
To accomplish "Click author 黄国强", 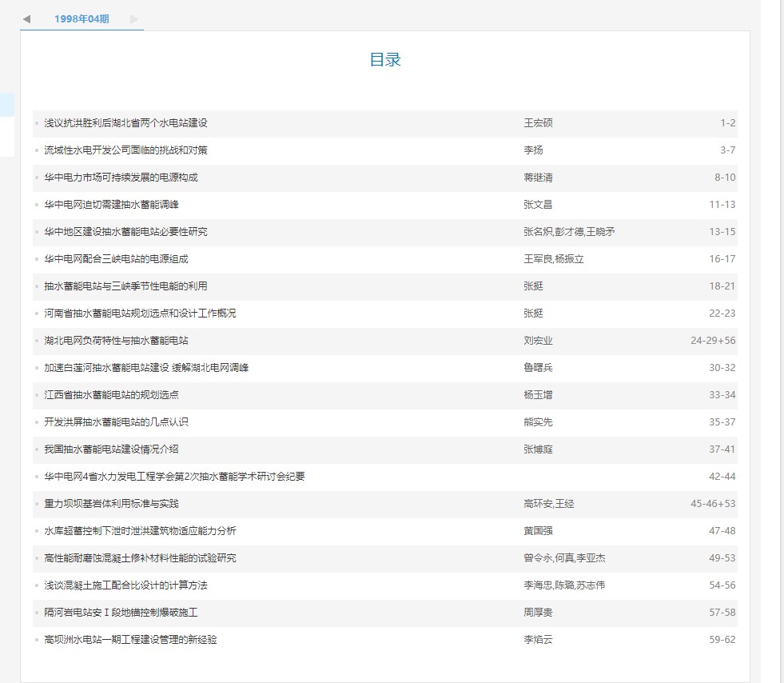I will click(538, 531).
